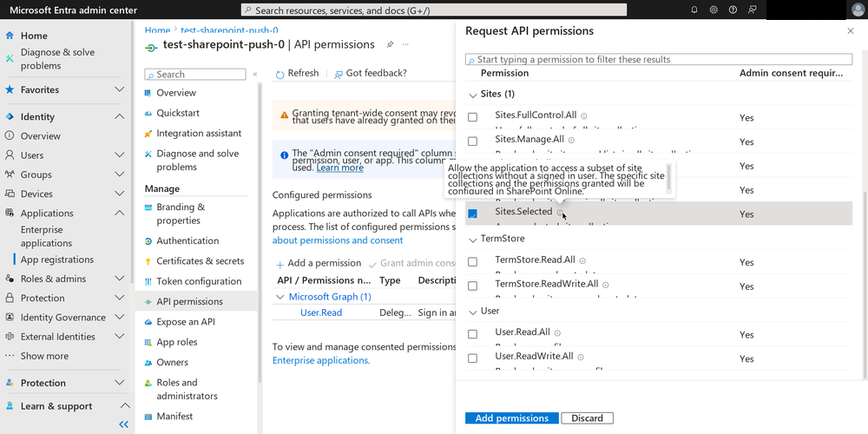The width and height of the screenshot is (868, 434).
Task: Open the settings gear icon in header
Action: pyautogui.click(x=713, y=10)
